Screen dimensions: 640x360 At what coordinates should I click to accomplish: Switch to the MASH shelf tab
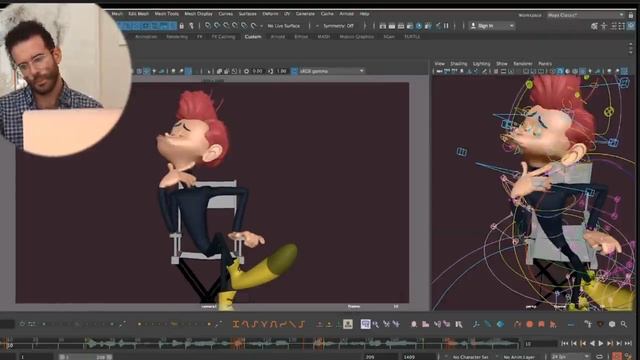[324, 37]
